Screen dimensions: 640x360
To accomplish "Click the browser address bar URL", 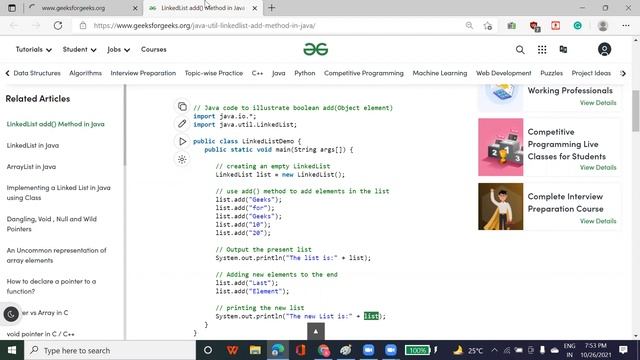I will [204, 26].
